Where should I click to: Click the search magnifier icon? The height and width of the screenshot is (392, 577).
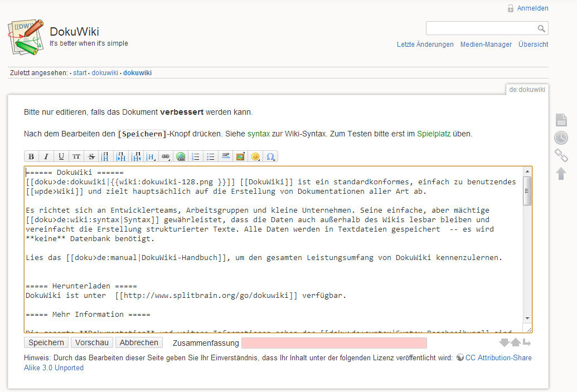click(541, 28)
